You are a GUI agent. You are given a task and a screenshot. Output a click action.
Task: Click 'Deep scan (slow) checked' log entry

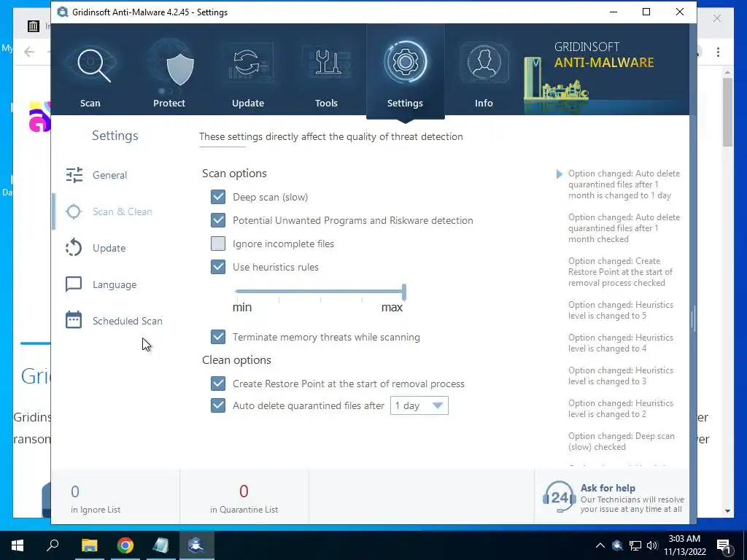pos(622,441)
